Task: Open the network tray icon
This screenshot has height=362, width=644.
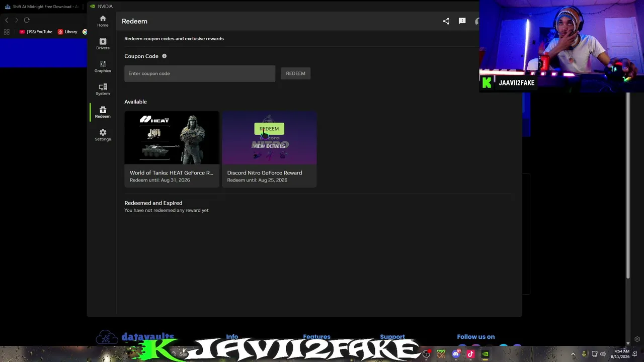Action: click(x=594, y=354)
